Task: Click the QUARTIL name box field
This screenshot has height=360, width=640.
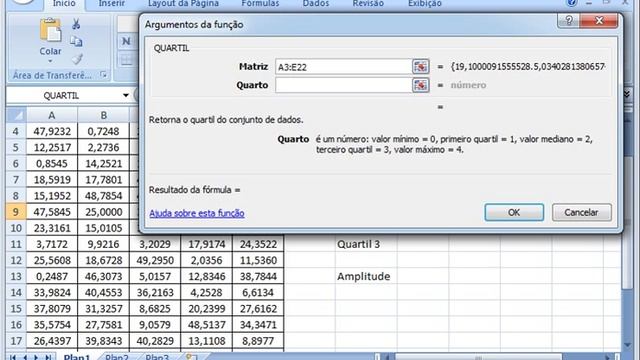Action: tap(64, 96)
